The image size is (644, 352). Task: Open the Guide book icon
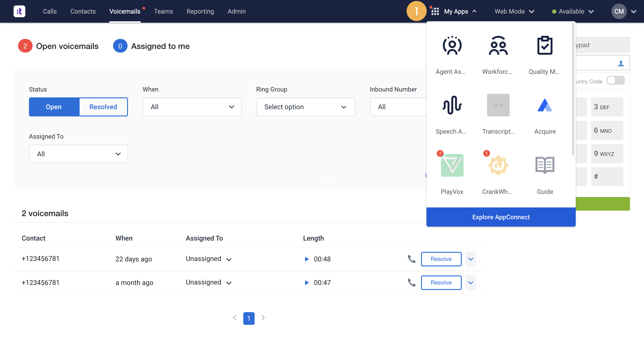coord(545,165)
